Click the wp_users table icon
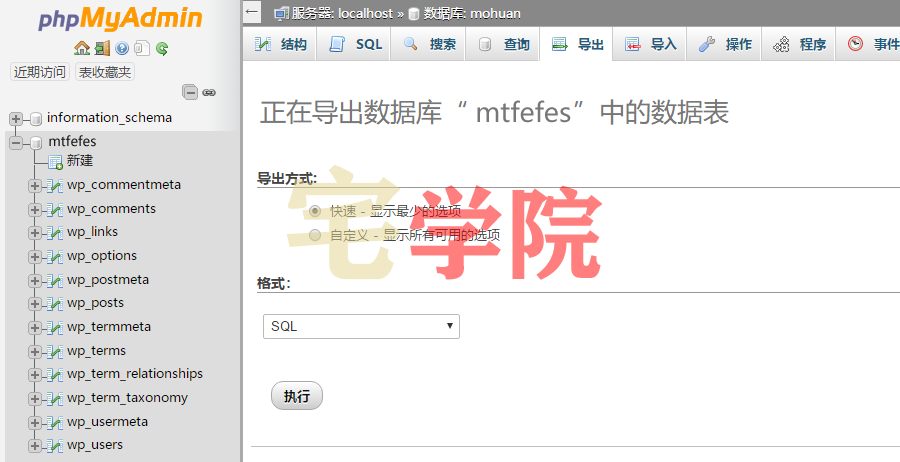 click(55, 445)
